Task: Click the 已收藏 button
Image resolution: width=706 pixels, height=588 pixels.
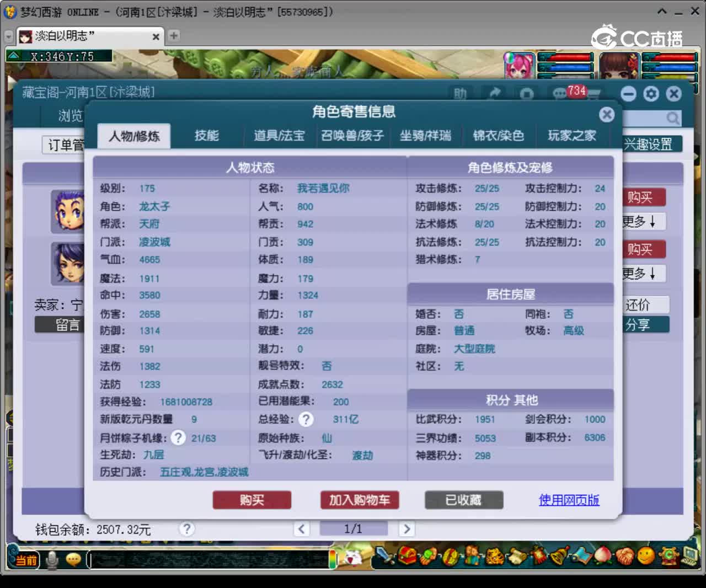Action: point(464,500)
